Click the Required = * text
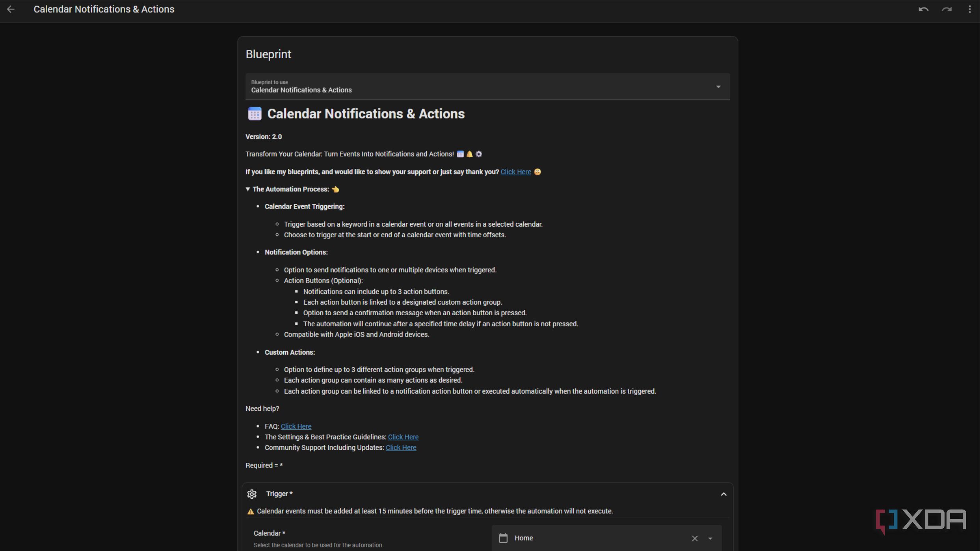Screen dimensions: 980x551 tap(264, 466)
